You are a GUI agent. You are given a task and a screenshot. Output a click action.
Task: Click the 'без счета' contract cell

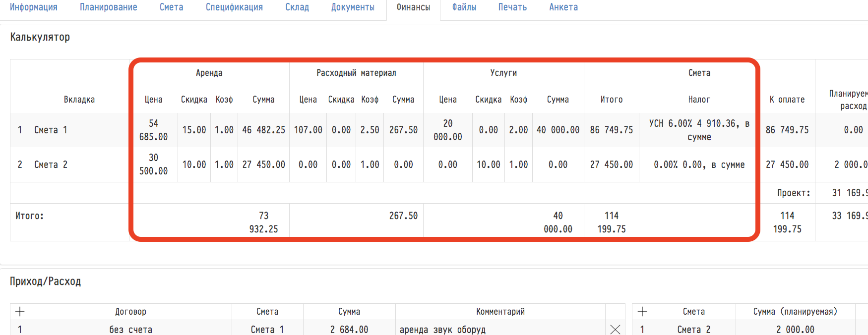pyautogui.click(x=130, y=330)
